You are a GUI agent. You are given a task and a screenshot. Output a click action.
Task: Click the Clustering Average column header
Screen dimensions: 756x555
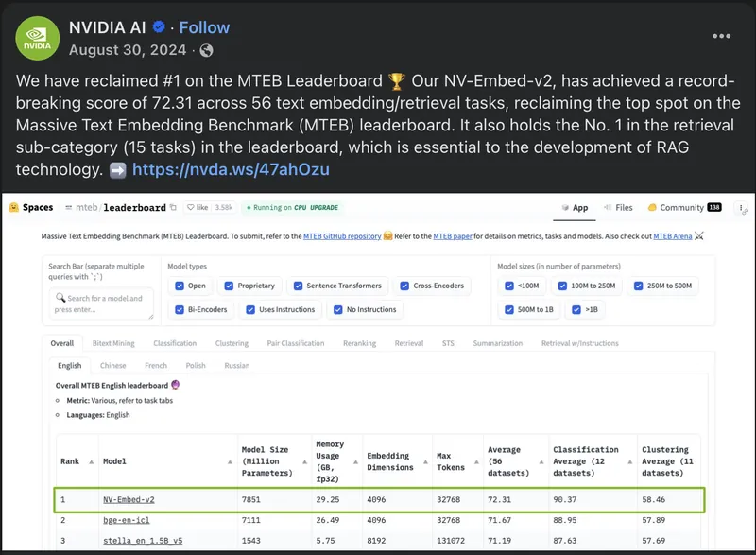[x=668, y=461]
